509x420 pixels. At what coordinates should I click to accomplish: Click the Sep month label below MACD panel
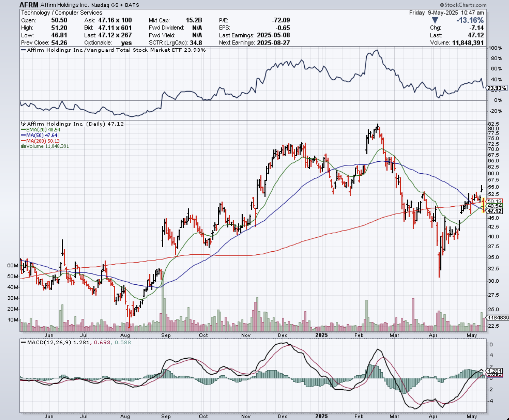coord(166,416)
